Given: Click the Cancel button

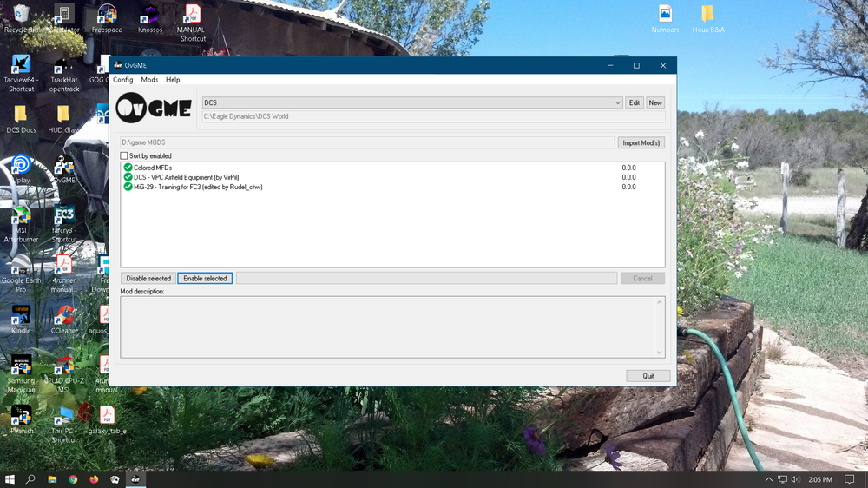Looking at the screenshot, I should click(x=642, y=279).
